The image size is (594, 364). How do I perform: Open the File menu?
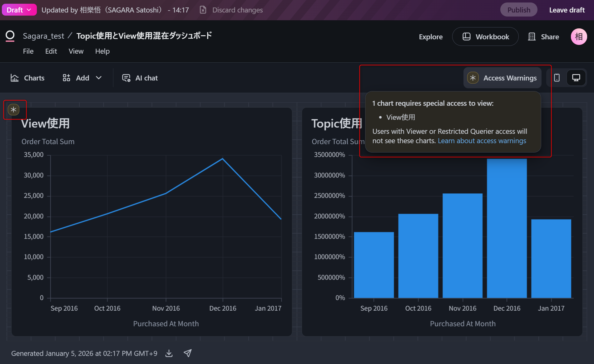coord(28,51)
